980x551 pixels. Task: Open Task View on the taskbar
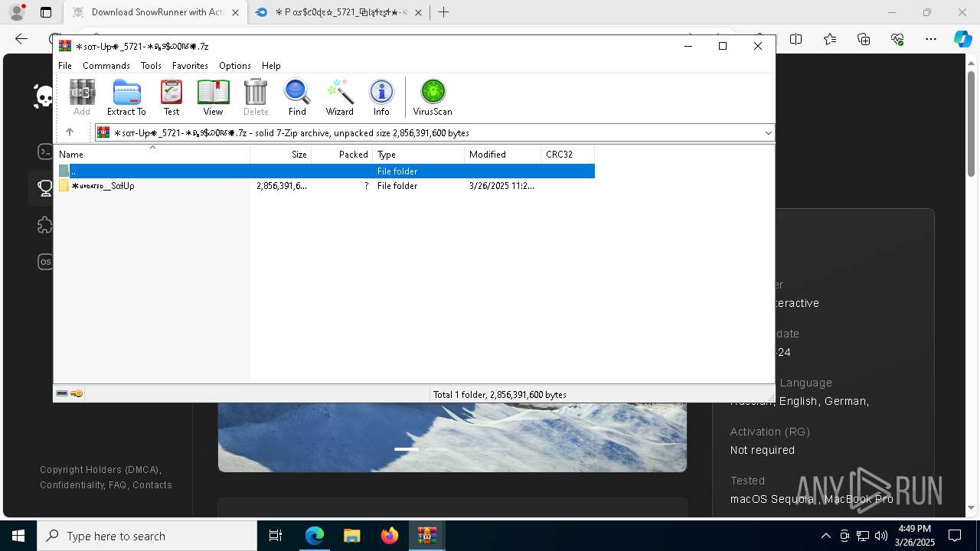276,536
